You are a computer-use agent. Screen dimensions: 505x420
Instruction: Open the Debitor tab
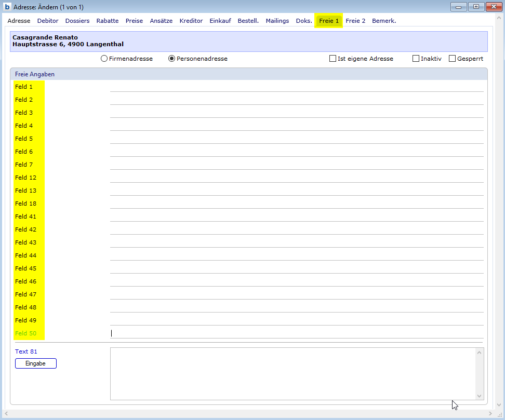(48, 21)
